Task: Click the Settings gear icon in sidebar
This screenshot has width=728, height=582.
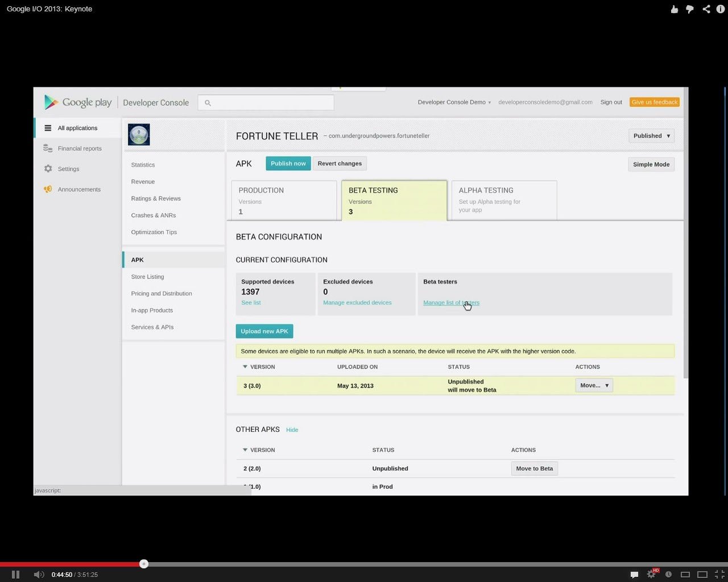Action: (x=48, y=169)
